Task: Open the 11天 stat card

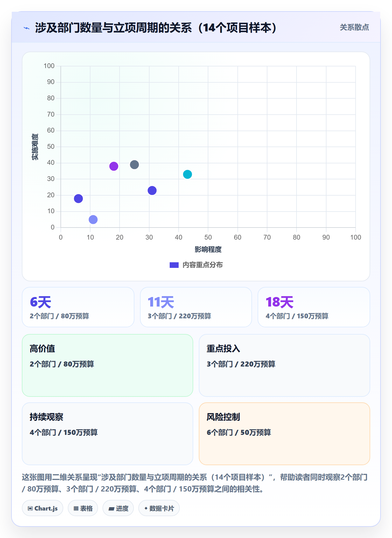Action: pos(196,307)
